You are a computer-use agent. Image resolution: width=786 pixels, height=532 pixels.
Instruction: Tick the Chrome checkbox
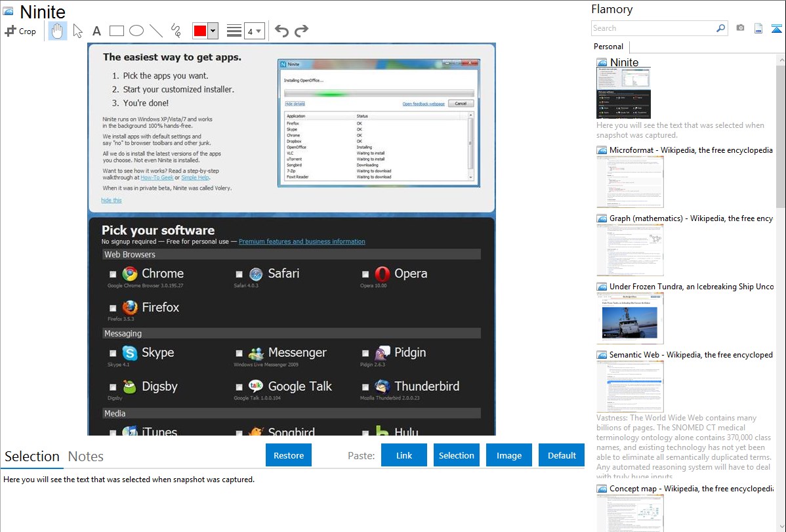coord(113,274)
